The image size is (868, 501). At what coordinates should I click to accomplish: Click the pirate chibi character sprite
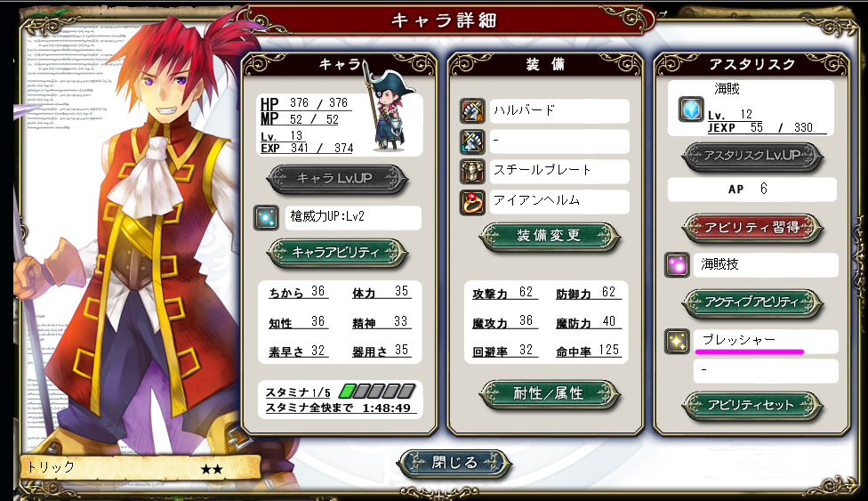(388, 111)
